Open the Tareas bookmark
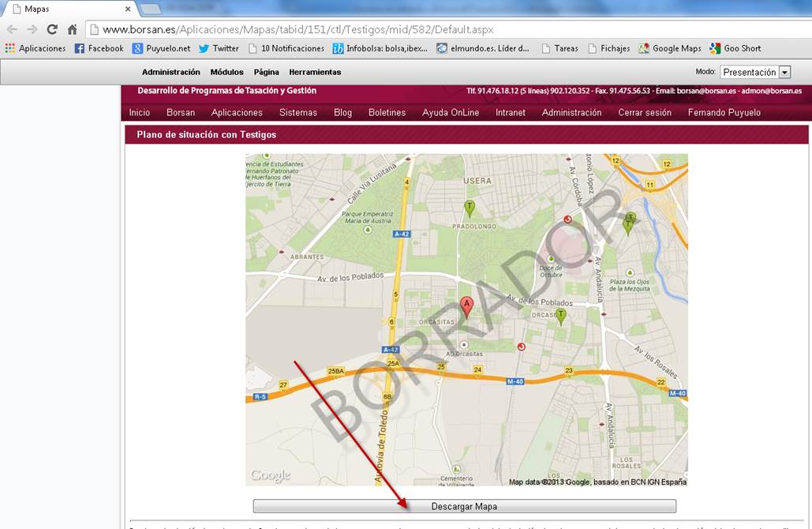 point(559,48)
